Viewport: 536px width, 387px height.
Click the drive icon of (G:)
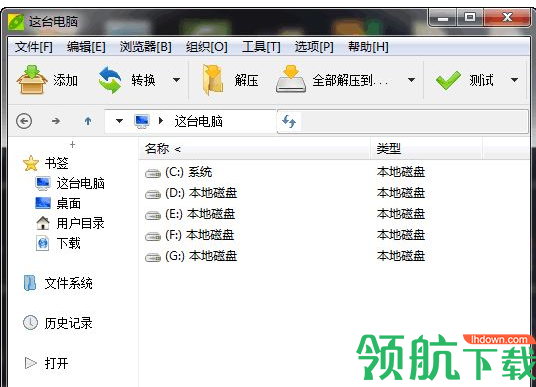pyautogui.click(x=152, y=257)
